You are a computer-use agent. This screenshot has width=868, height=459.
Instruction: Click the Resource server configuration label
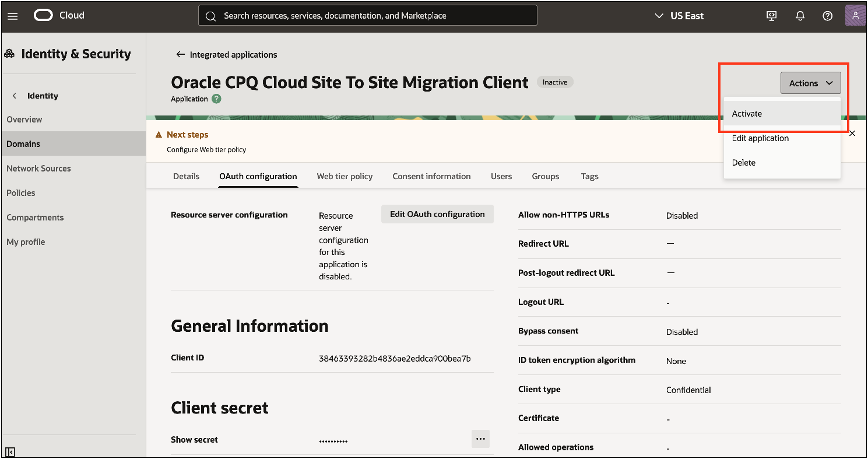(x=229, y=215)
